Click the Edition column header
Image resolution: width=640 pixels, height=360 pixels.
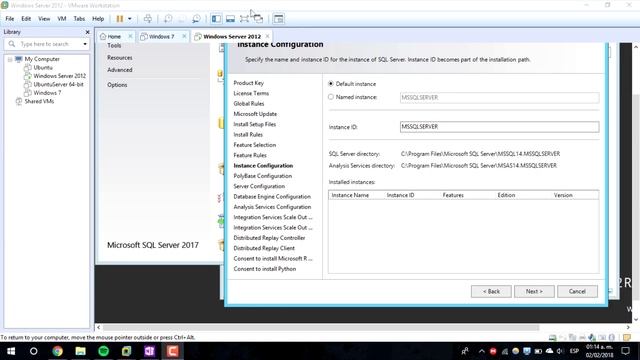coord(506,196)
